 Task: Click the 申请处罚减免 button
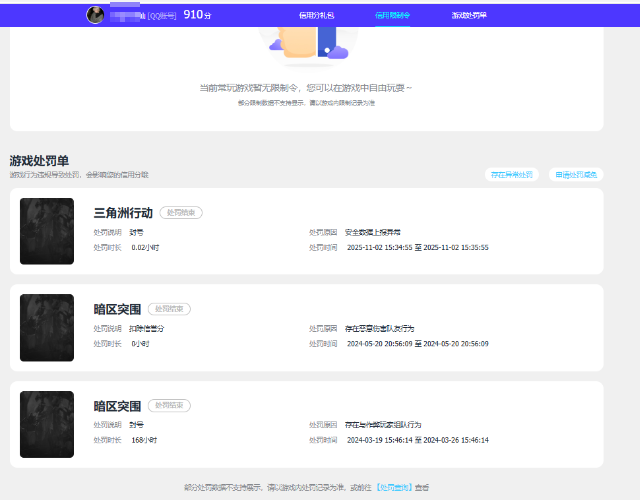(x=576, y=175)
